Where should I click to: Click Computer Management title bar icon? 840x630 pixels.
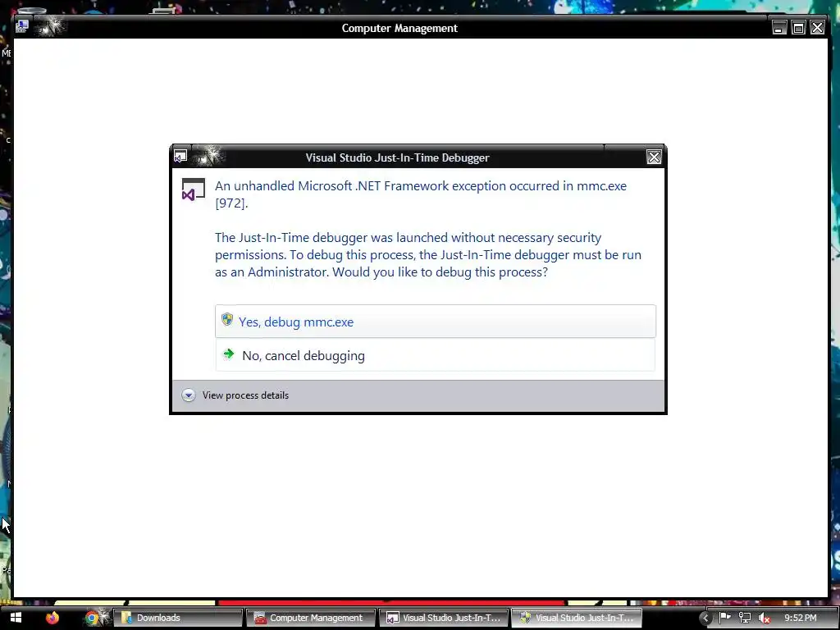pyautogui.click(x=22, y=26)
